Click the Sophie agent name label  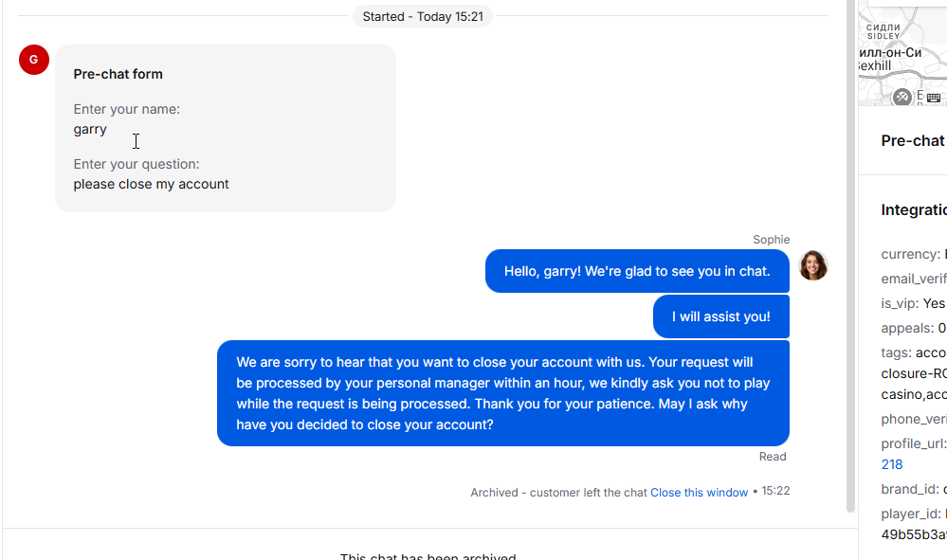[x=772, y=240]
